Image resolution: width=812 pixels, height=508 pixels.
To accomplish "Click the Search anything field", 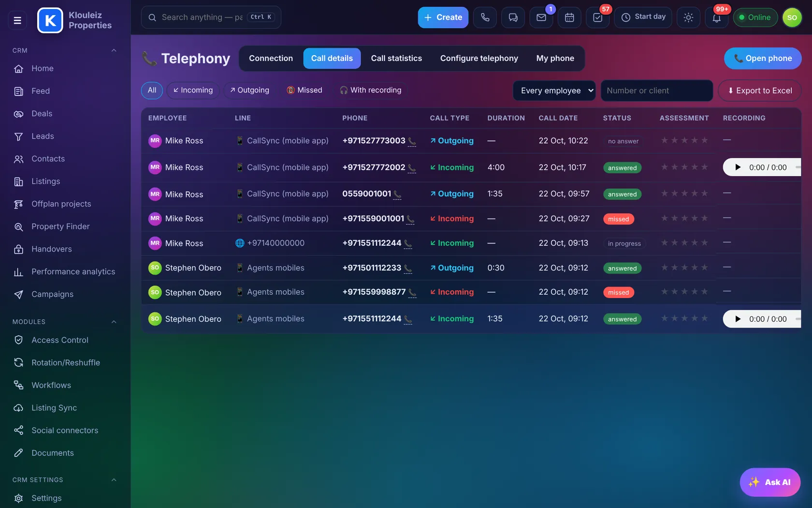I will [x=211, y=17].
